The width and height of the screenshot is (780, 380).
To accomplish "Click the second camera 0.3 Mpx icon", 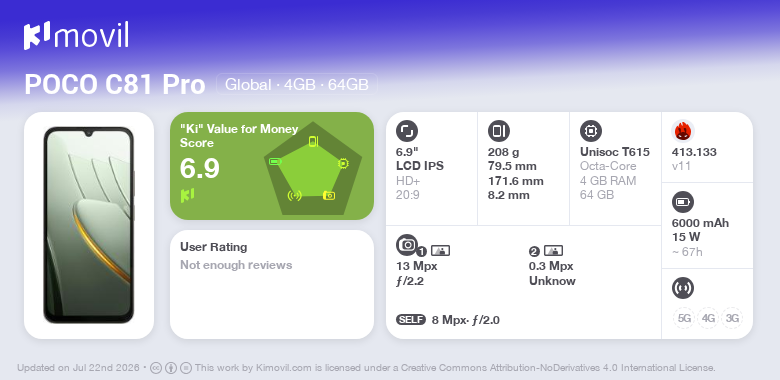I will click(x=553, y=251).
